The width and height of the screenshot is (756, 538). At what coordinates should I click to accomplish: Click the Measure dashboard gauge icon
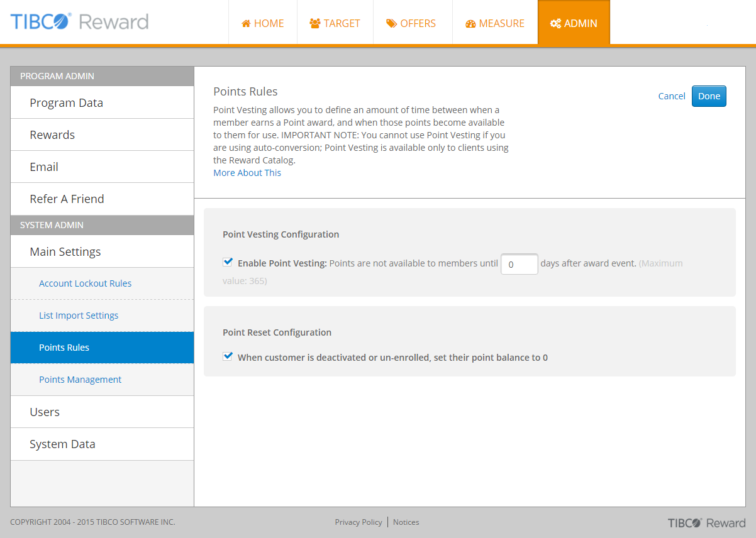coord(470,24)
